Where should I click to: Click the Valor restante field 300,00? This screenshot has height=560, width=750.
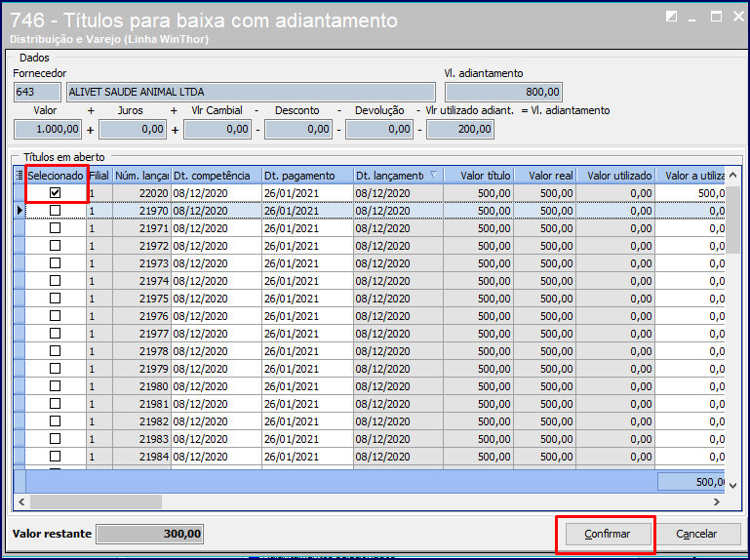pos(150,534)
